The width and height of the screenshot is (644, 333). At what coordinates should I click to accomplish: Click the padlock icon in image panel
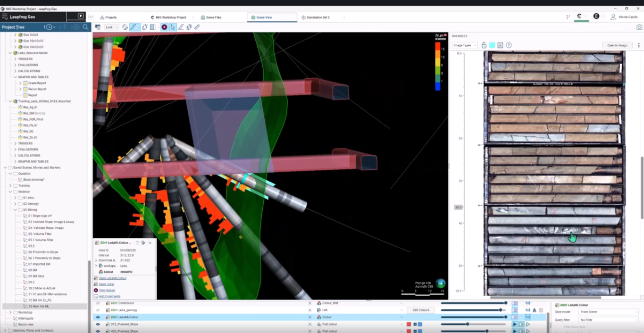pyautogui.click(x=484, y=45)
